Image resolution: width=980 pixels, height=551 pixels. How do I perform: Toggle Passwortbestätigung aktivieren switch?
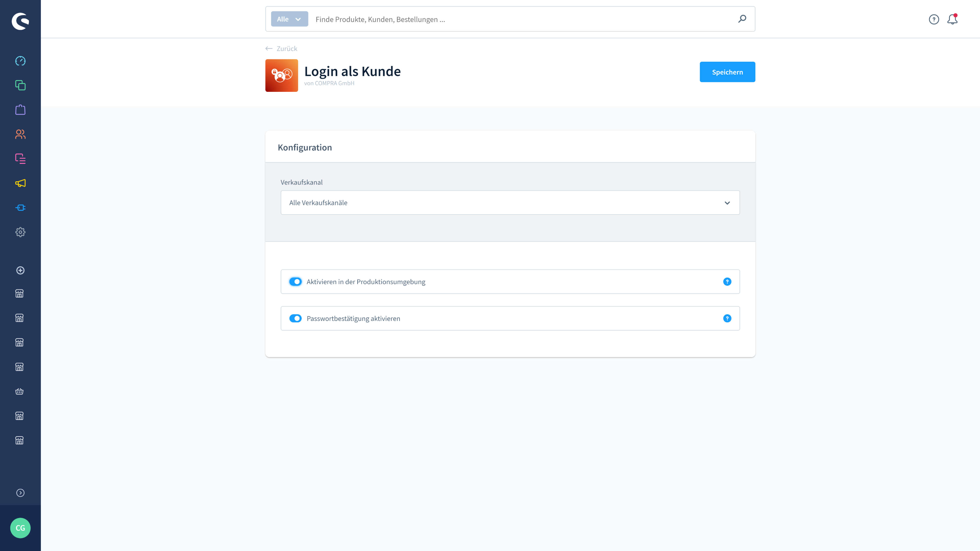[x=295, y=318]
